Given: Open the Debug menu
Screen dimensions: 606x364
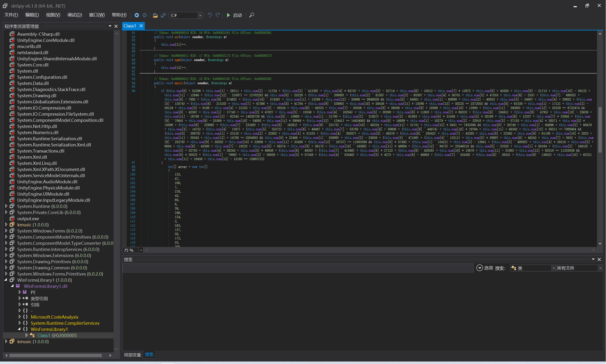Looking at the screenshot, I should tap(75, 15).
